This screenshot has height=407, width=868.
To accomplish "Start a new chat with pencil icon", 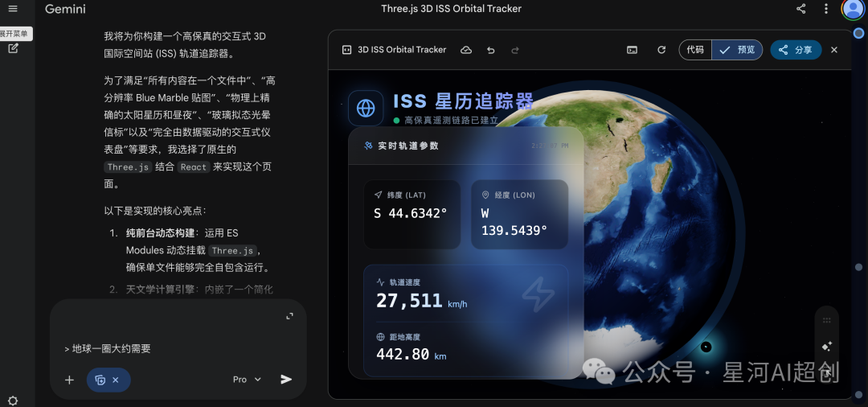I will (13, 48).
